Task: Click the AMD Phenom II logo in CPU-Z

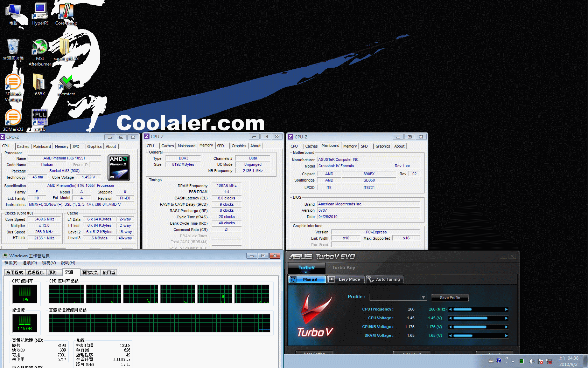Action: pyautogui.click(x=119, y=168)
